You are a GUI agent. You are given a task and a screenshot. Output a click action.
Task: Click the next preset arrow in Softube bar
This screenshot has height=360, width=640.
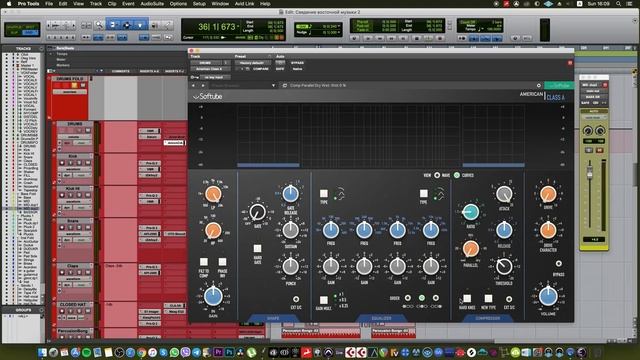(203, 86)
